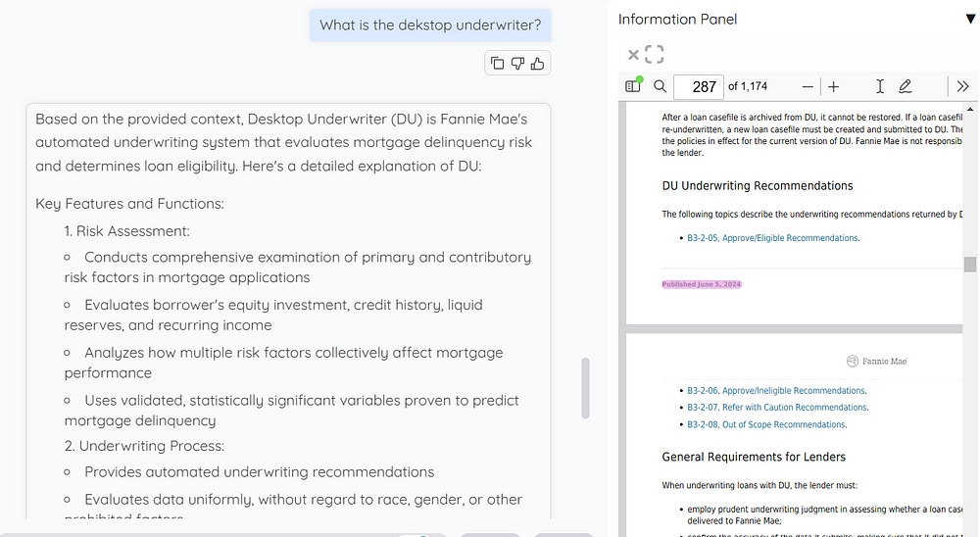Click the 'Information Panel' heading

[677, 20]
